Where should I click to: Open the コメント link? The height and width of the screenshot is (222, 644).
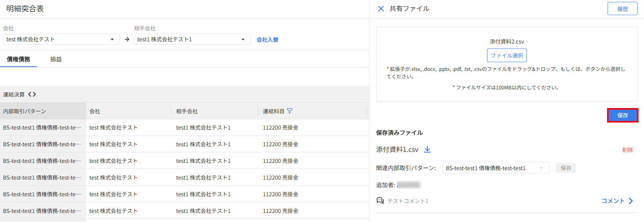[613, 201]
